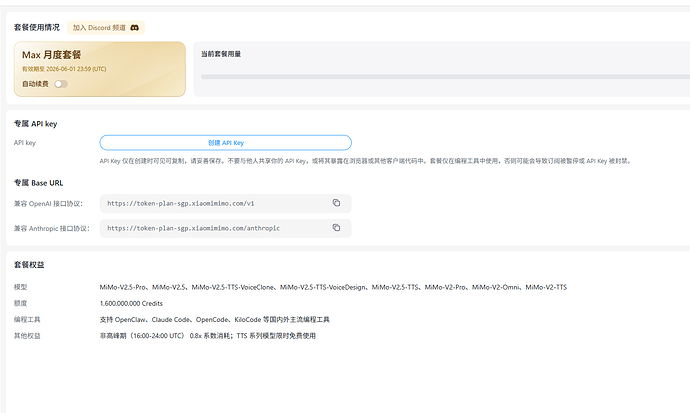The image size is (690, 413).
Task: Click the 兼容 Anthropic 接口协议 label
Action: pos(51,228)
